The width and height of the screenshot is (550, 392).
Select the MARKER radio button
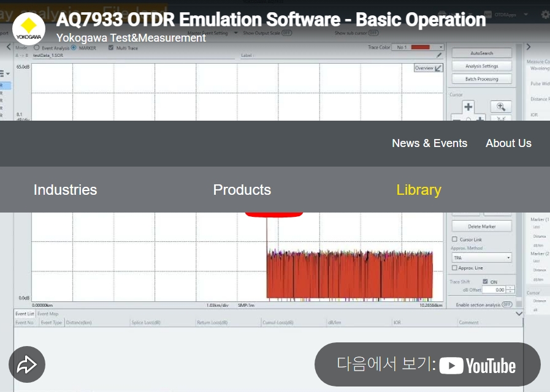(74, 48)
